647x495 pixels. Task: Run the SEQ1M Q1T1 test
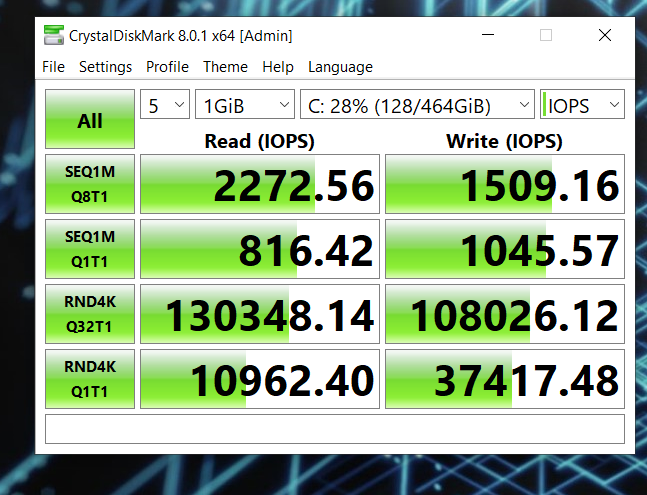click(90, 249)
